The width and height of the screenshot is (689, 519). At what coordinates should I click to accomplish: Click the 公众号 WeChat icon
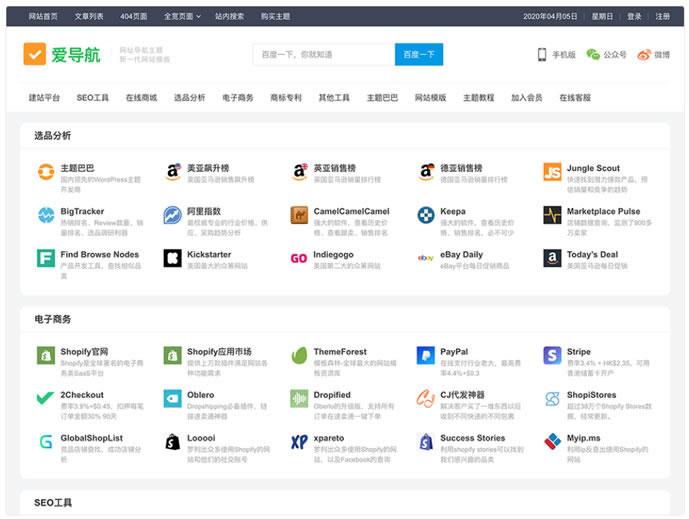(x=593, y=54)
